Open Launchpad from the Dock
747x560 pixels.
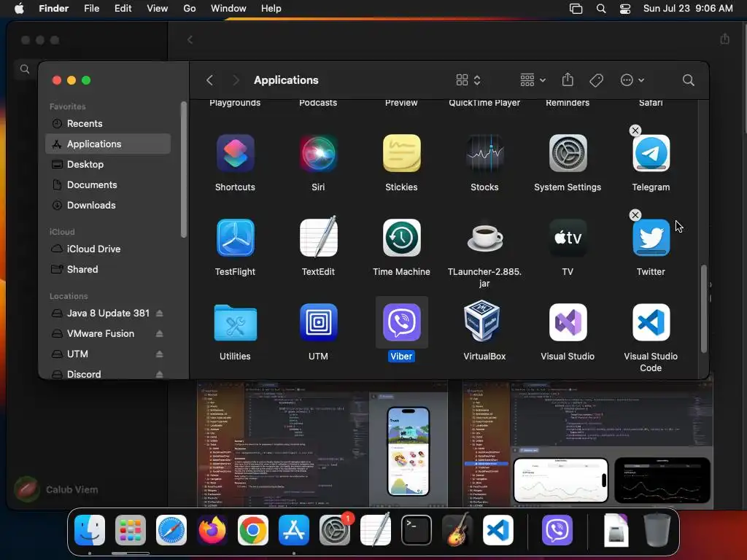(131, 529)
